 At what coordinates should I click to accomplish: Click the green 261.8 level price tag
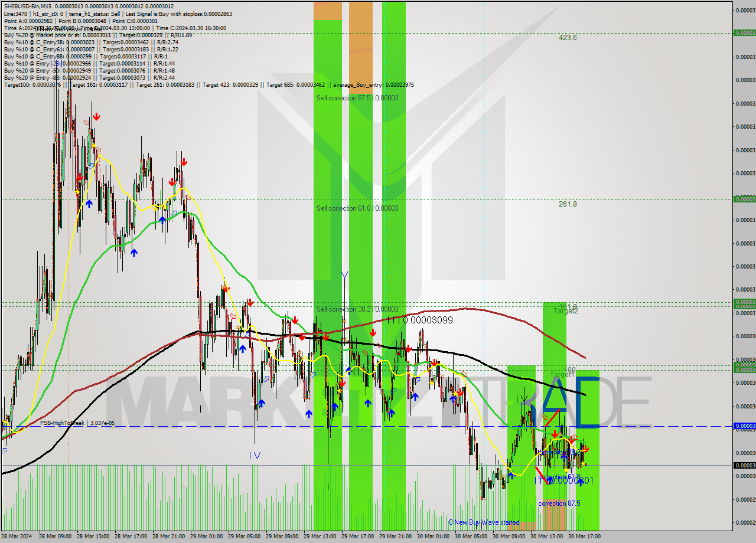pos(744,199)
